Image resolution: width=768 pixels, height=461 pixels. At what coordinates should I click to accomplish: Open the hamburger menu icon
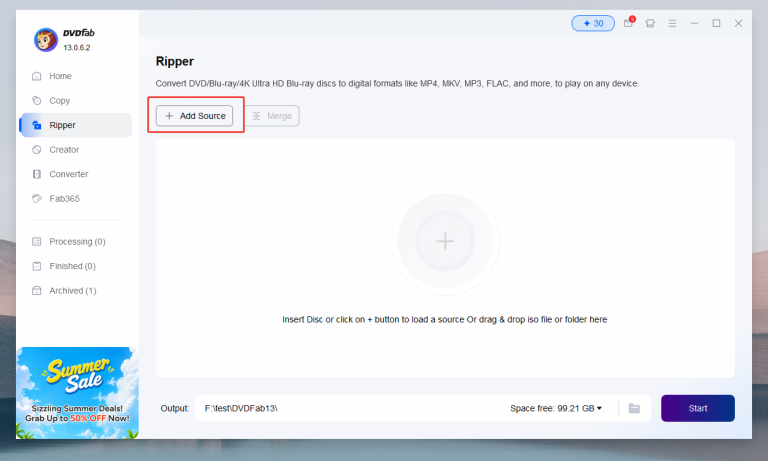click(x=672, y=23)
